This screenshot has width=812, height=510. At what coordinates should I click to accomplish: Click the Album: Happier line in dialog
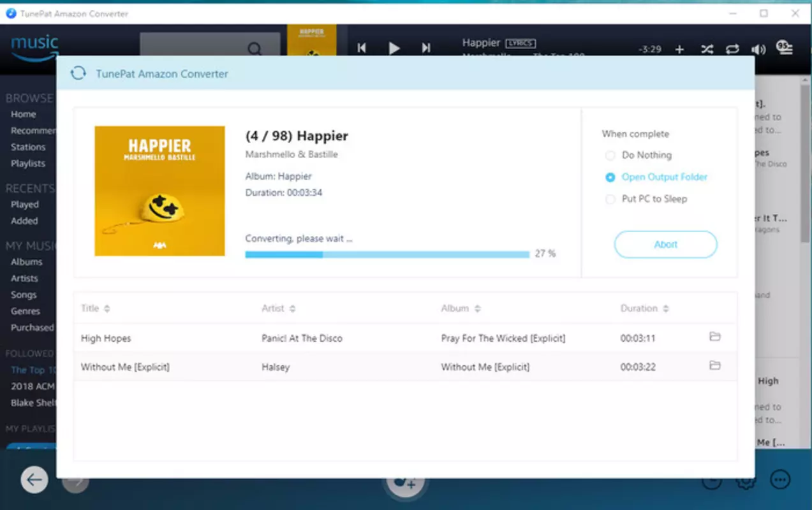(279, 176)
